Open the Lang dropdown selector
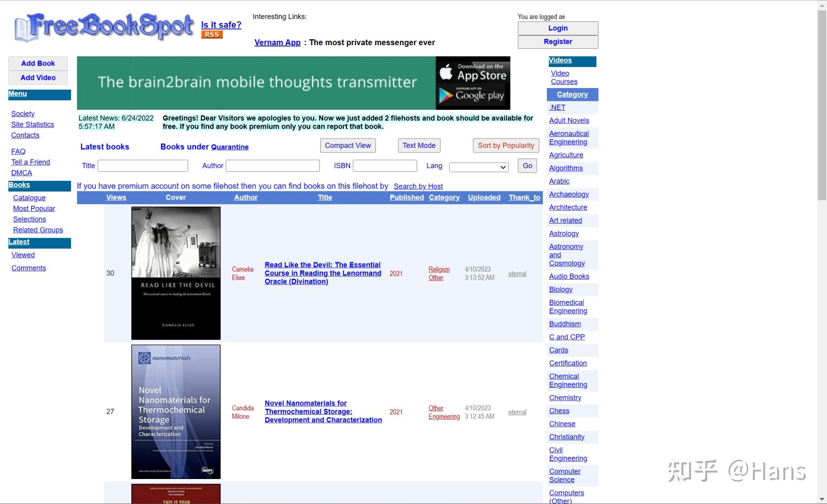This screenshot has width=827, height=504. (479, 167)
